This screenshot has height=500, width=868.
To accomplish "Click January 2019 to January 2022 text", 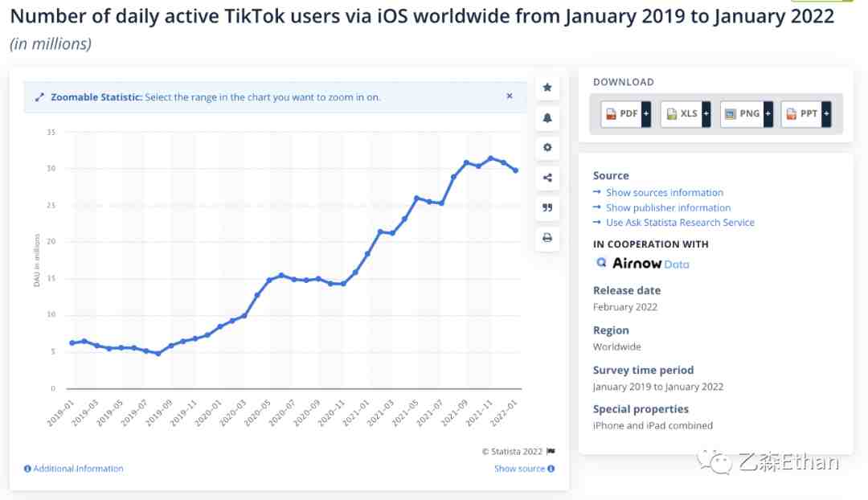I will (658, 387).
